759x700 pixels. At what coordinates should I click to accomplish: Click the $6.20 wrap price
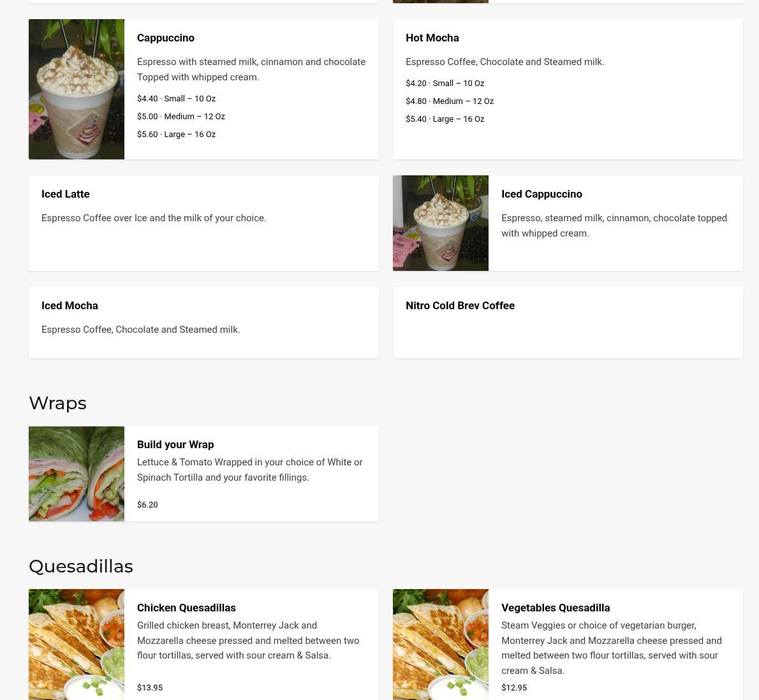click(147, 504)
